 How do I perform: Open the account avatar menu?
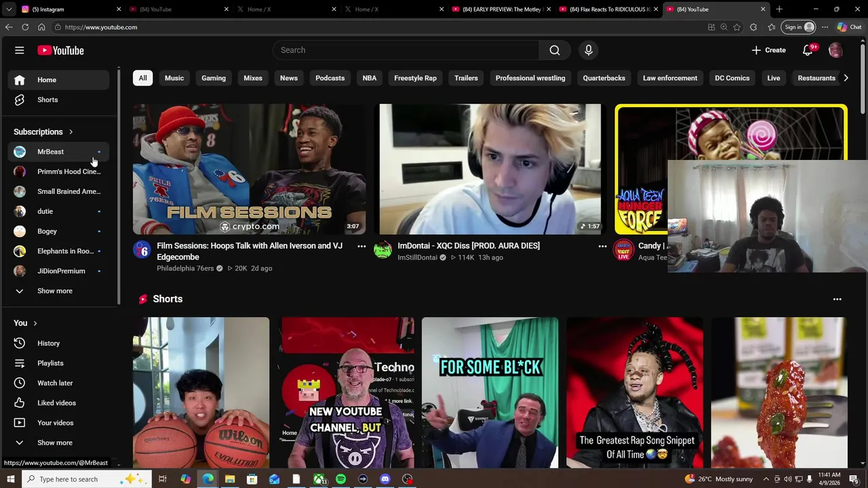pos(835,50)
